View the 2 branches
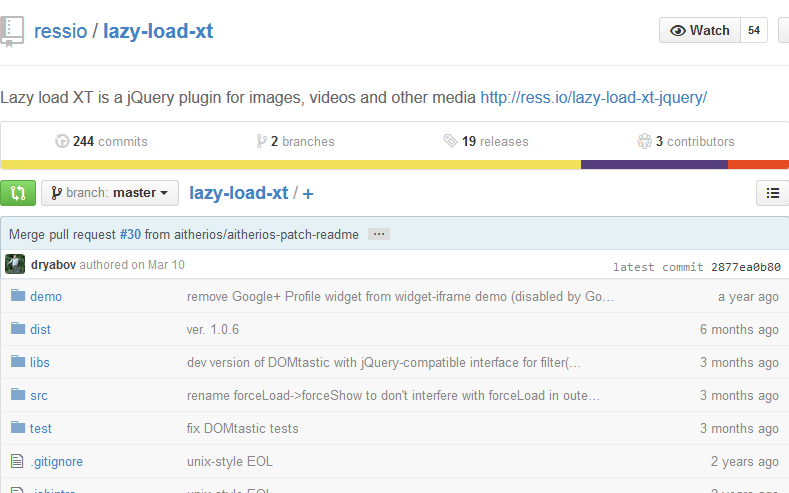 click(x=302, y=141)
